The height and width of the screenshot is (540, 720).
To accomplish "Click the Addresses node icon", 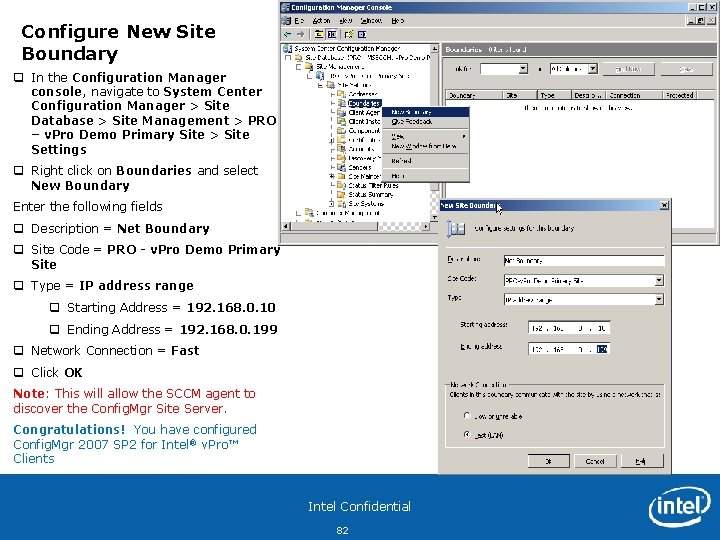I will (x=341, y=94).
